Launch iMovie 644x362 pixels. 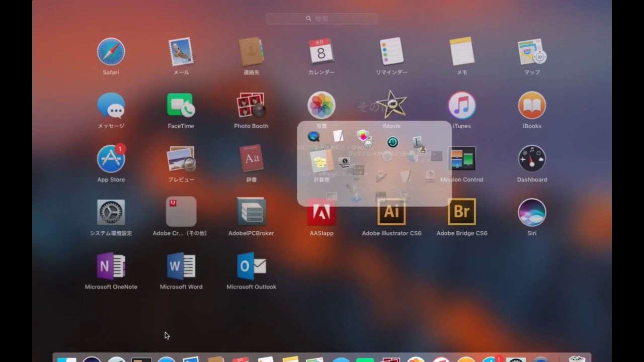pos(391,106)
